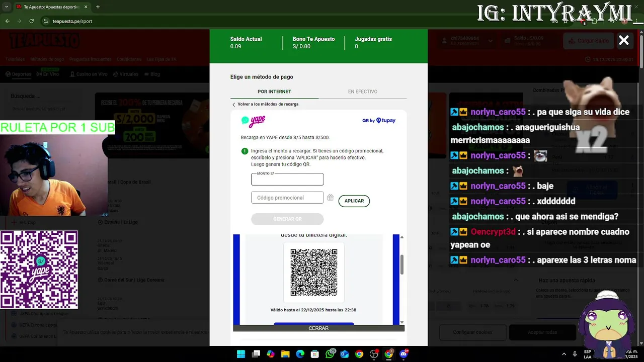The image size is (644, 362).
Task: Open Casino en Vivo section
Action: [x=88, y=74]
